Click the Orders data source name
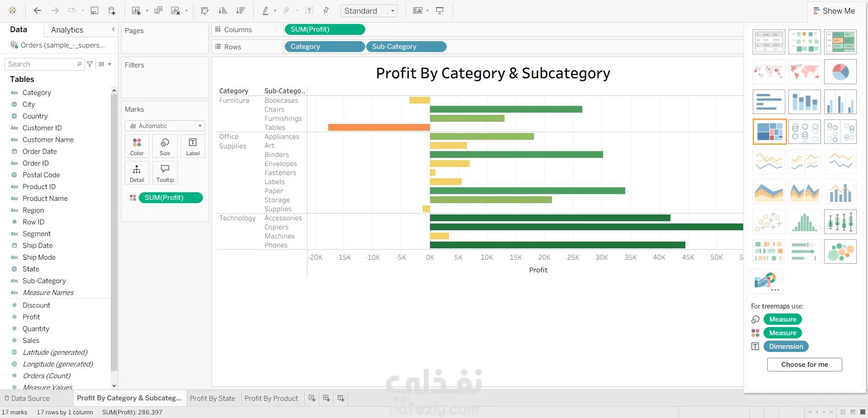This screenshot has width=868, height=418. click(62, 45)
